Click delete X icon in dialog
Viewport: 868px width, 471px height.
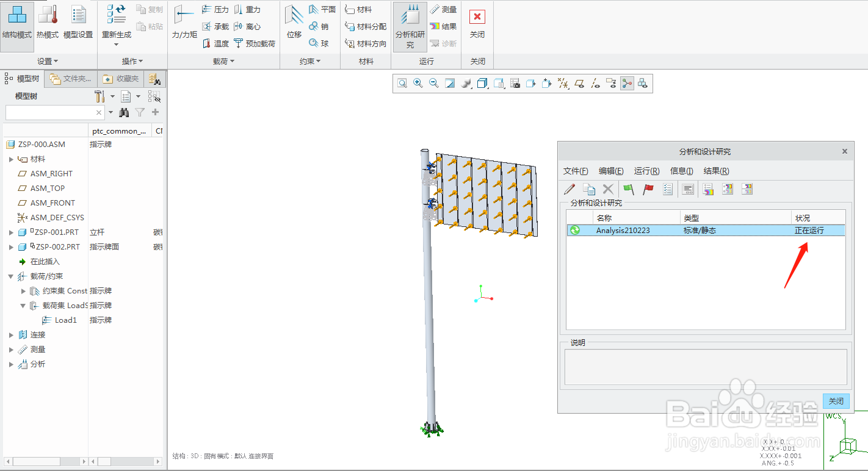tap(608, 190)
